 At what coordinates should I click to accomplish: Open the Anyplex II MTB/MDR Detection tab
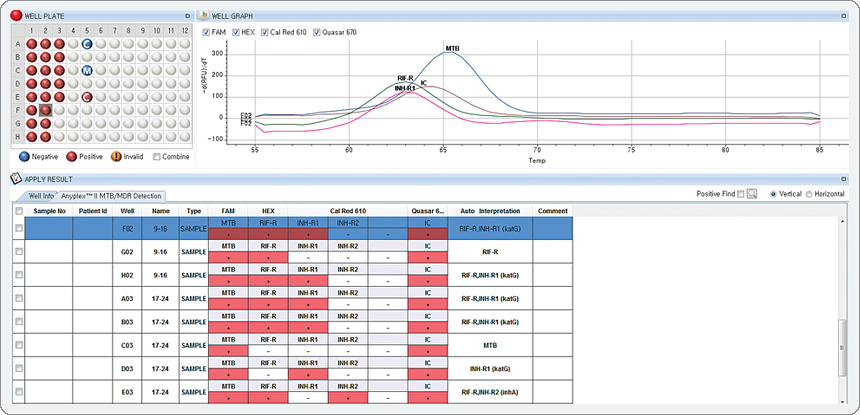click(x=112, y=196)
